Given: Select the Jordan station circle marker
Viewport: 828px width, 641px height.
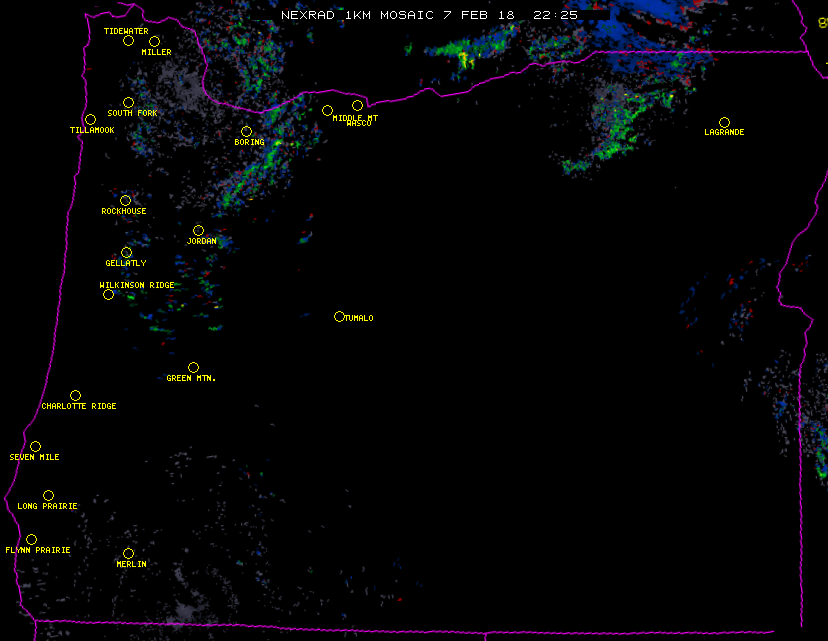Looking at the screenshot, I should [x=198, y=230].
